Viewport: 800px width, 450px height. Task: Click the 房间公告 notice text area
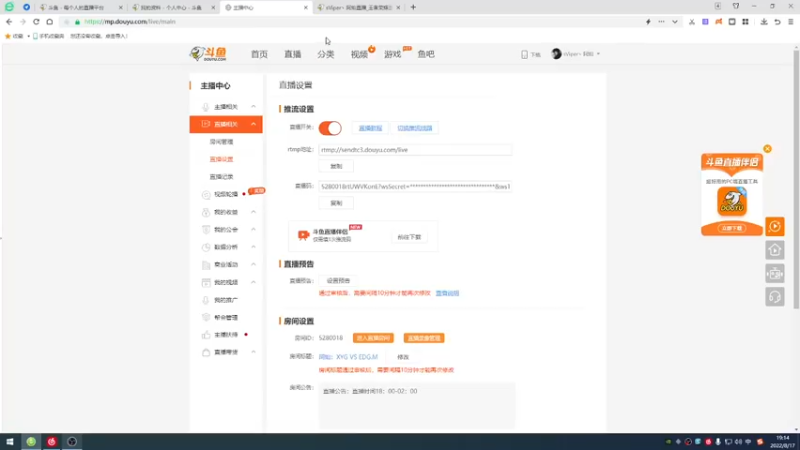417,406
